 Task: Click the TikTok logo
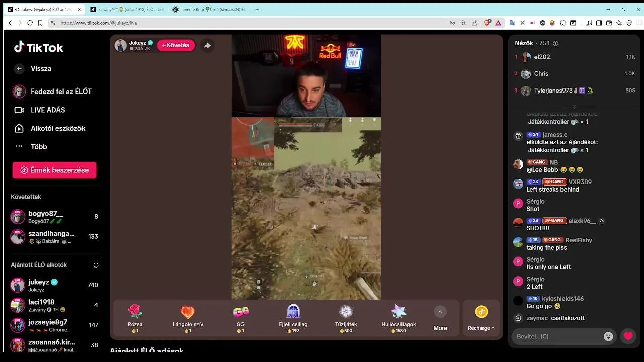pyautogui.click(x=39, y=48)
